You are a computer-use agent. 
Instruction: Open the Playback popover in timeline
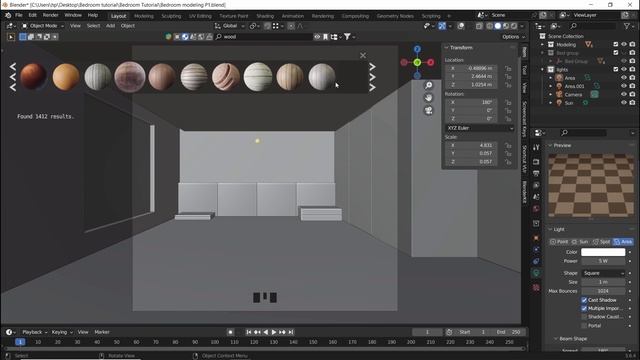click(x=34, y=332)
